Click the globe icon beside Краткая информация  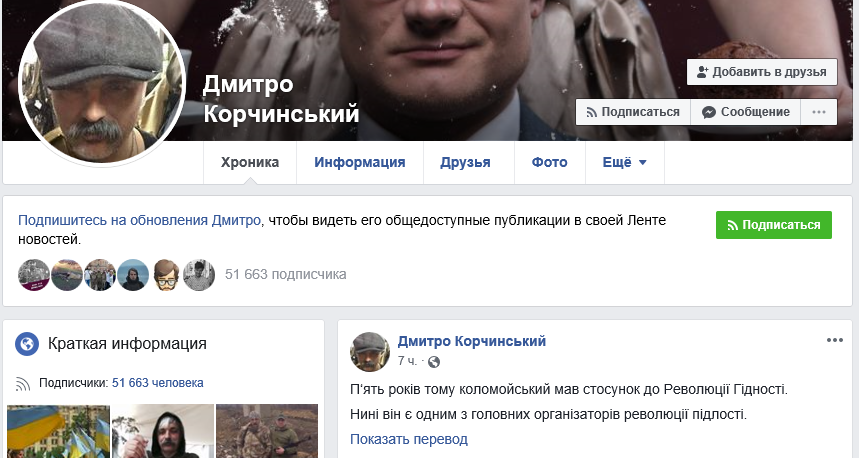(x=27, y=344)
